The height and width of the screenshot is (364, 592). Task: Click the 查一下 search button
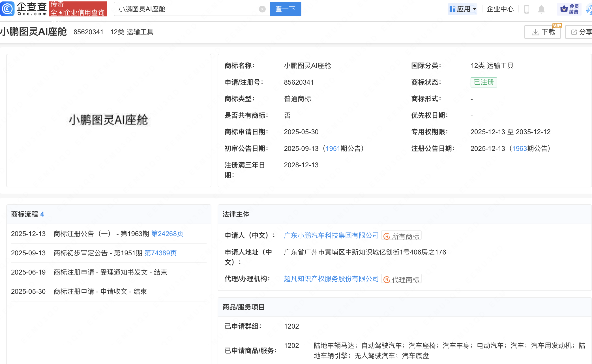point(285,9)
